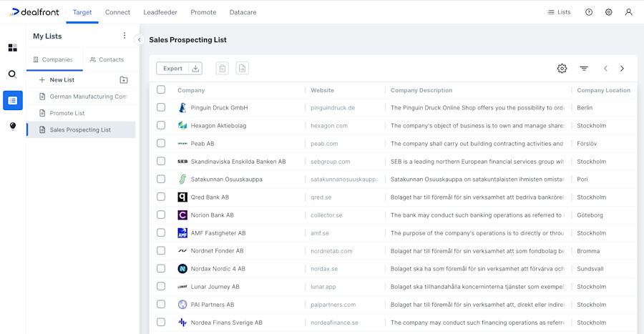644x334 pixels.
Task: Open the hexagon.com website link
Action: (329, 126)
